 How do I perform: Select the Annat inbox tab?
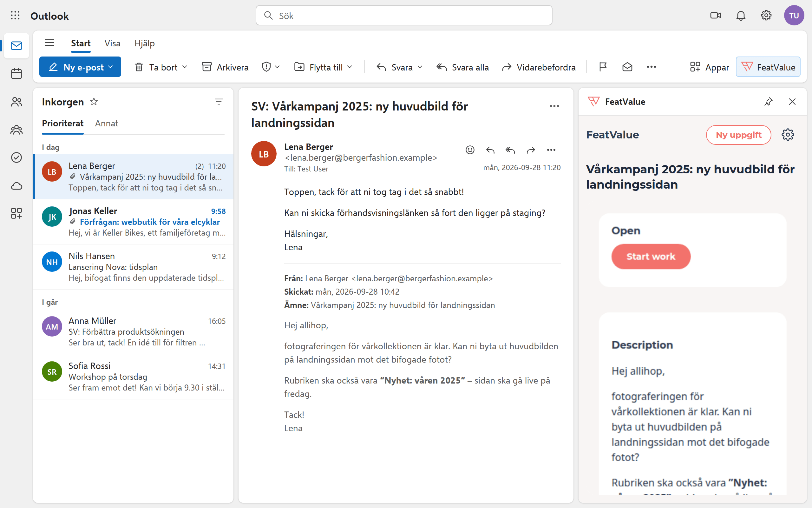pos(106,123)
